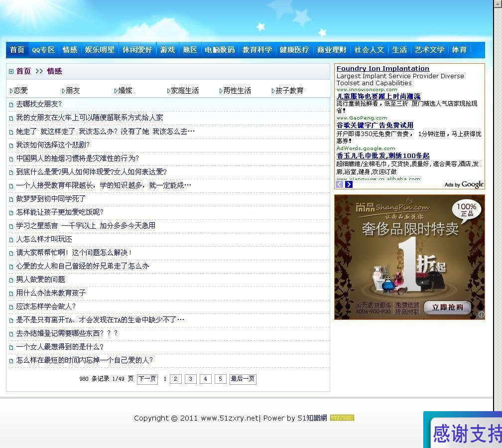
Task: Open the 婚嫁 subcategory
Action: tap(125, 91)
